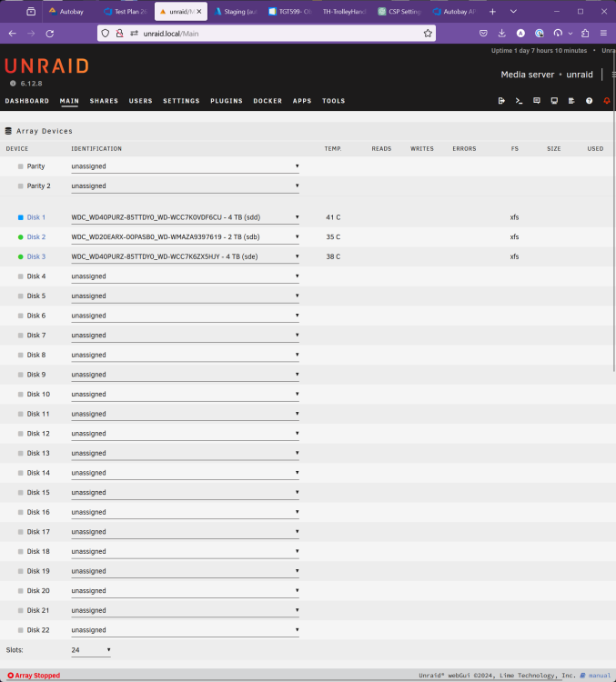Go to the Dashboard menu
Screen dimensions: 616x682
click(27, 101)
